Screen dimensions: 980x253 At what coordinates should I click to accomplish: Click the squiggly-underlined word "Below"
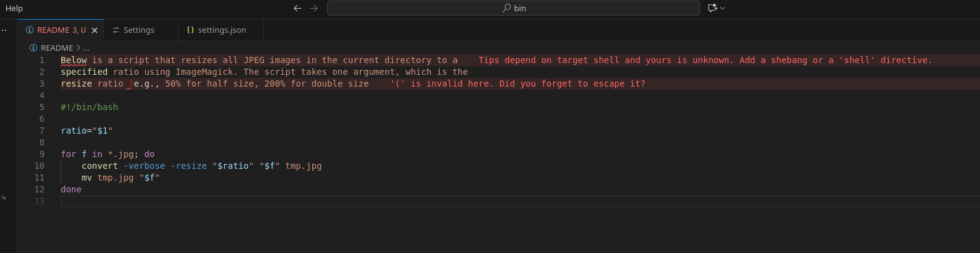[x=74, y=60]
